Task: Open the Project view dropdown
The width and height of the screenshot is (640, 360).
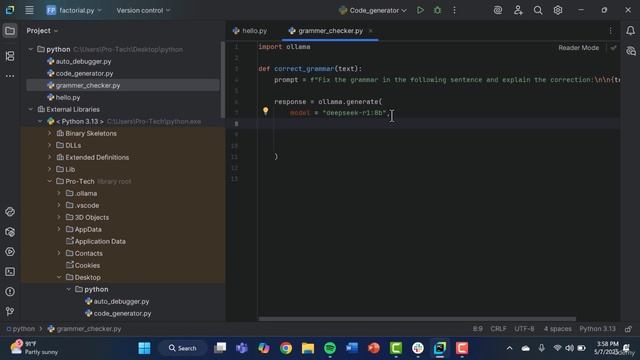Action: coord(42,31)
